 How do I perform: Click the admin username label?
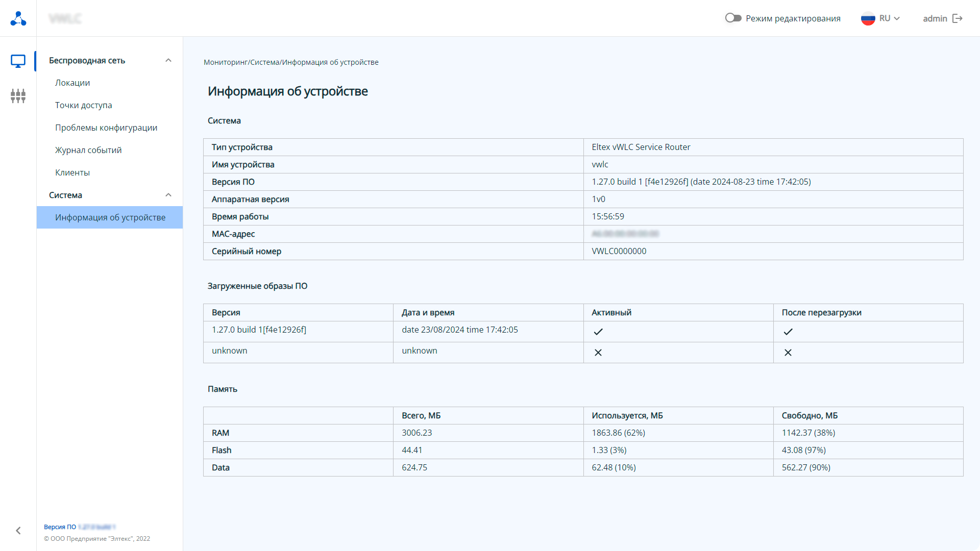pos(935,18)
